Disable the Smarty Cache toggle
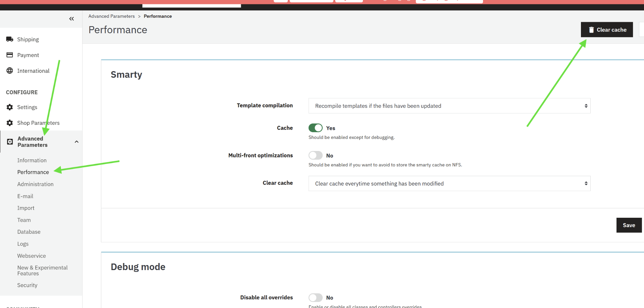 [316, 128]
